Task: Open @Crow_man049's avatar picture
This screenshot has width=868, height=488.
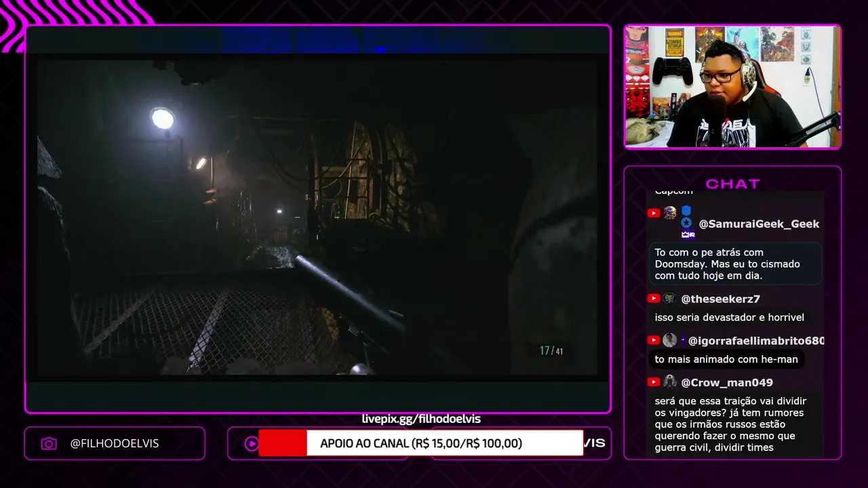Action: click(x=670, y=382)
